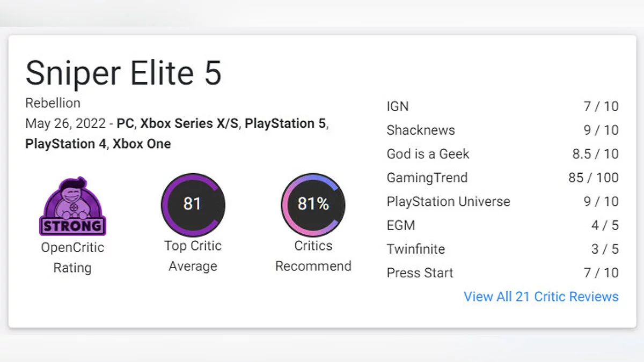644x362 pixels.
Task: Open the GamingTrend review
Action: click(427, 178)
